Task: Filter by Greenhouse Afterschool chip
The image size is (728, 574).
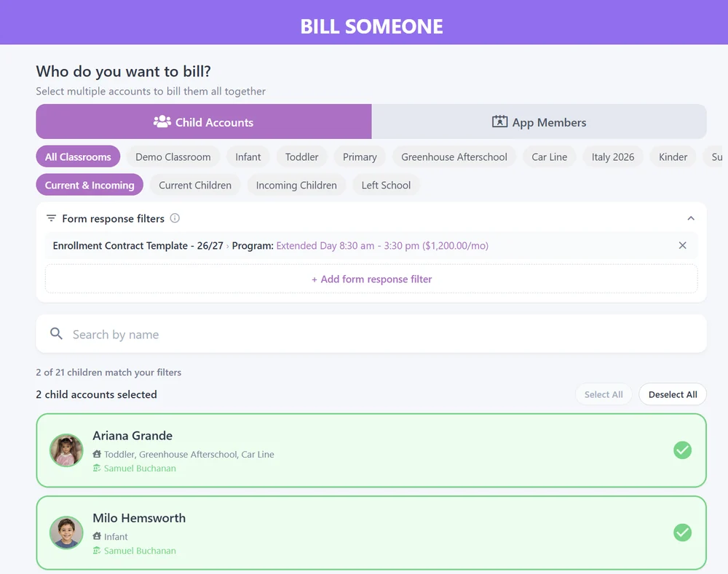Action: [x=454, y=157]
